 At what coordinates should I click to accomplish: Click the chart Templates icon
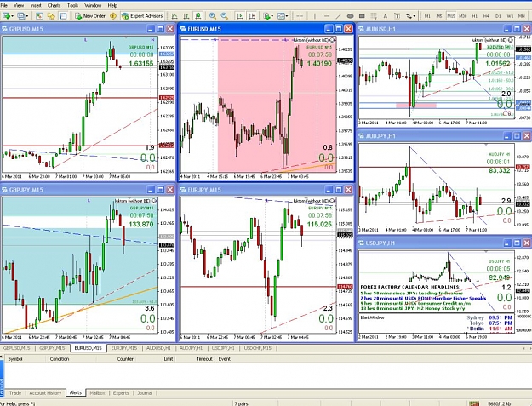tap(281, 16)
